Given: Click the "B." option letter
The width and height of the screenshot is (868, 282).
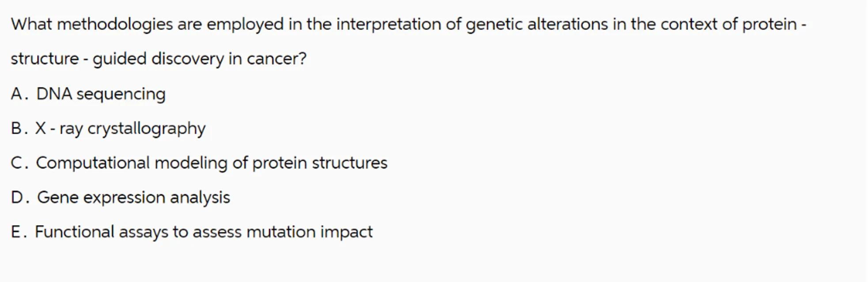Looking at the screenshot, I should click(x=19, y=128).
